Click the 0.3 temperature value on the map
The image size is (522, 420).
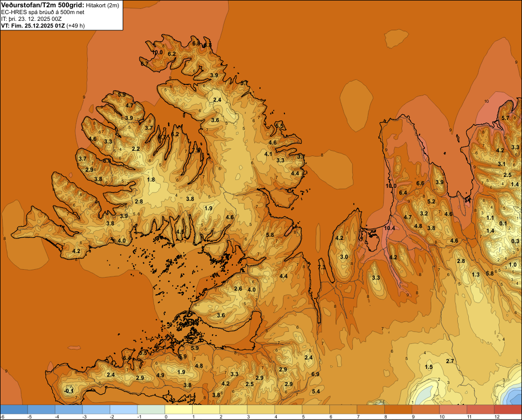(515, 241)
